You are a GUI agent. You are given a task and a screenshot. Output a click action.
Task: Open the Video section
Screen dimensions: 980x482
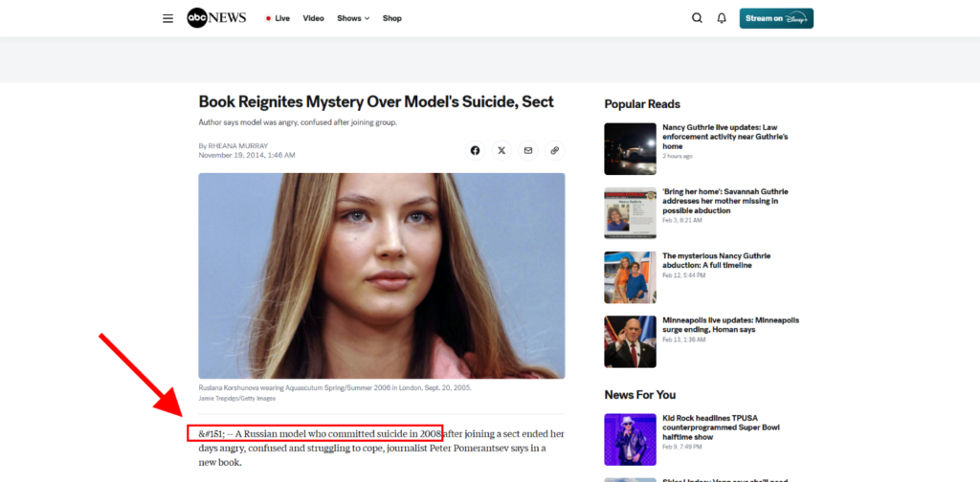click(x=313, y=18)
